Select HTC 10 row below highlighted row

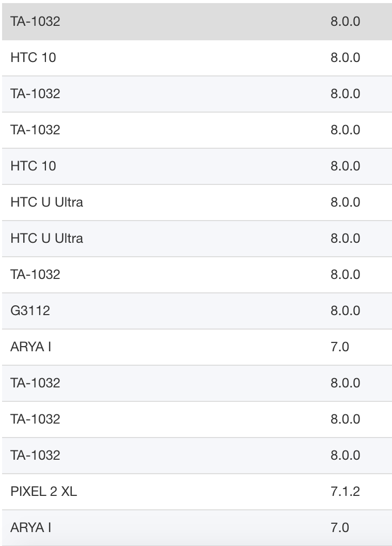197,58
